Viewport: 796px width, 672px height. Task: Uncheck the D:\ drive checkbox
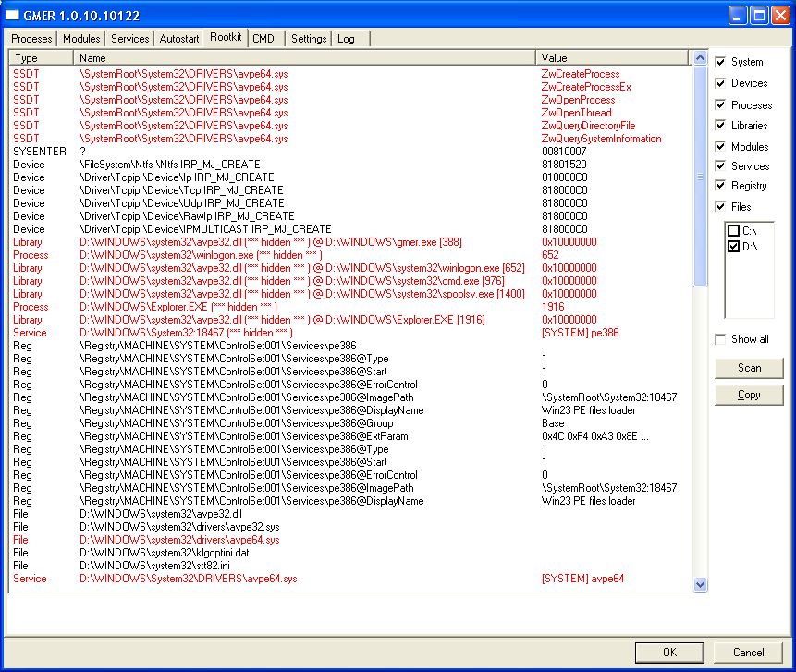pyautogui.click(x=733, y=247)
